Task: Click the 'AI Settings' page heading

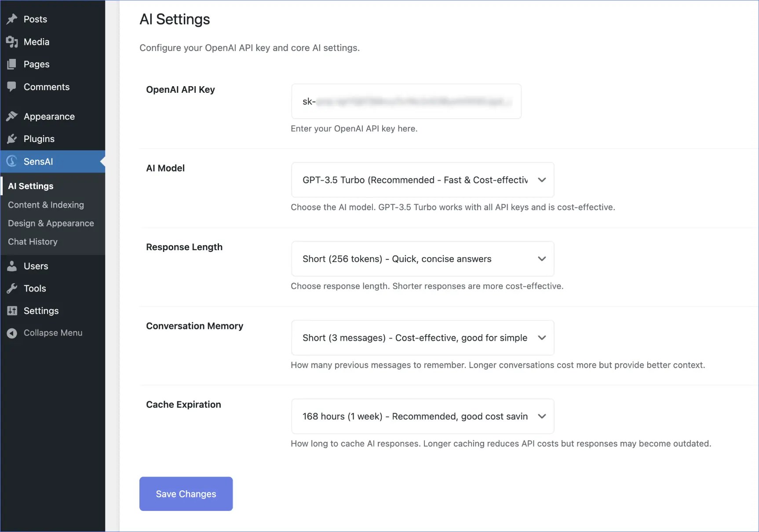Action: coord(175,19)
